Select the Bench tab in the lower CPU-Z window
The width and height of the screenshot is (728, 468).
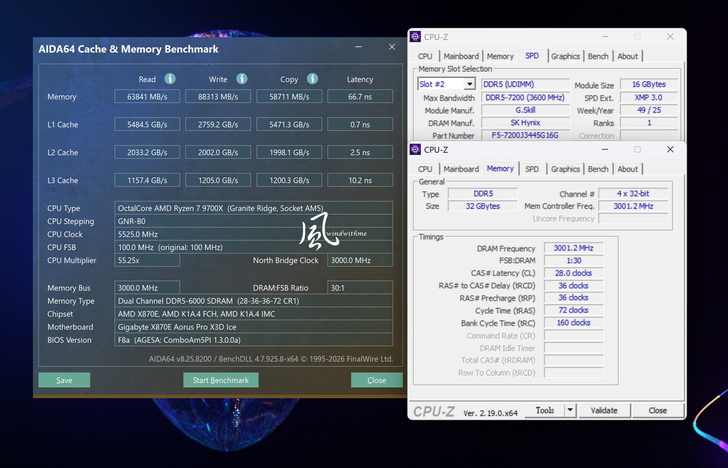(598, 169)
